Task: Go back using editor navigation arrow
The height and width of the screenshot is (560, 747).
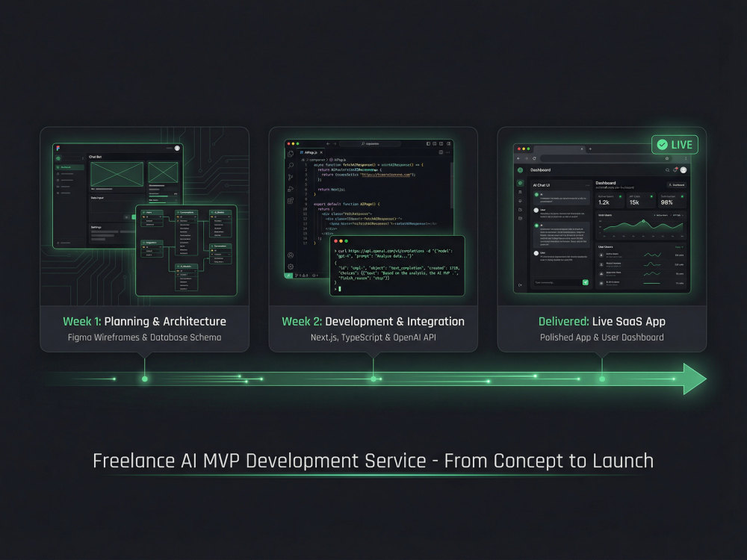Action: point(328,144)
